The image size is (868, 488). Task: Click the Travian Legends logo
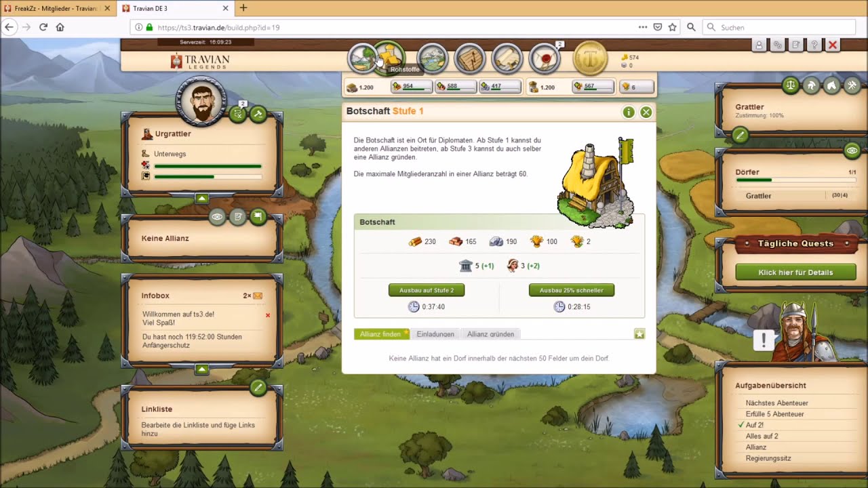click(200, 61)
